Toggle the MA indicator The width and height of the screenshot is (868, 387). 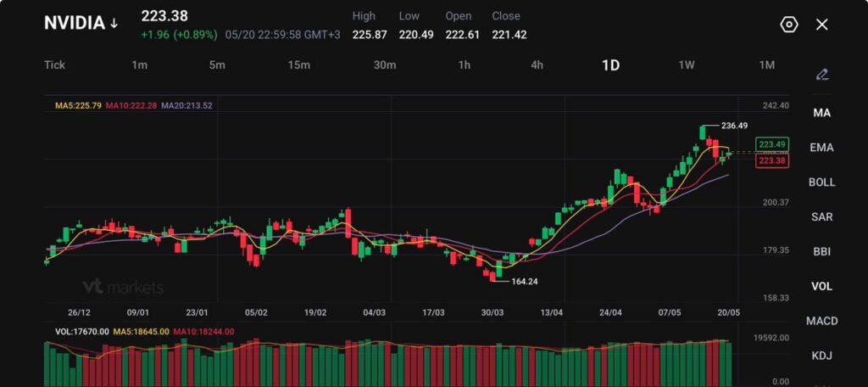(x=822, y=113)
